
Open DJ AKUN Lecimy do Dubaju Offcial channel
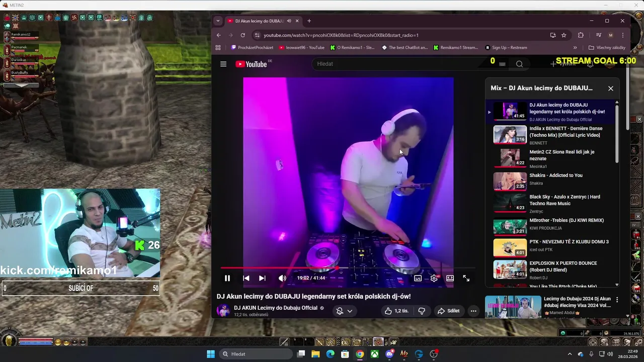point(276,308)
